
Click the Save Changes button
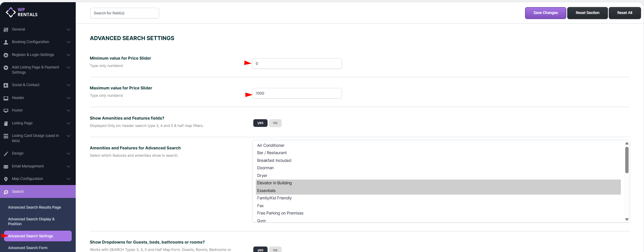click(x=545, y=13)
